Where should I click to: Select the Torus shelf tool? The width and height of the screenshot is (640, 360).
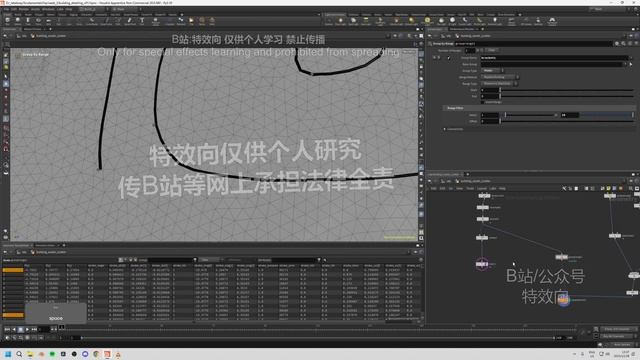tap(38, 21)
